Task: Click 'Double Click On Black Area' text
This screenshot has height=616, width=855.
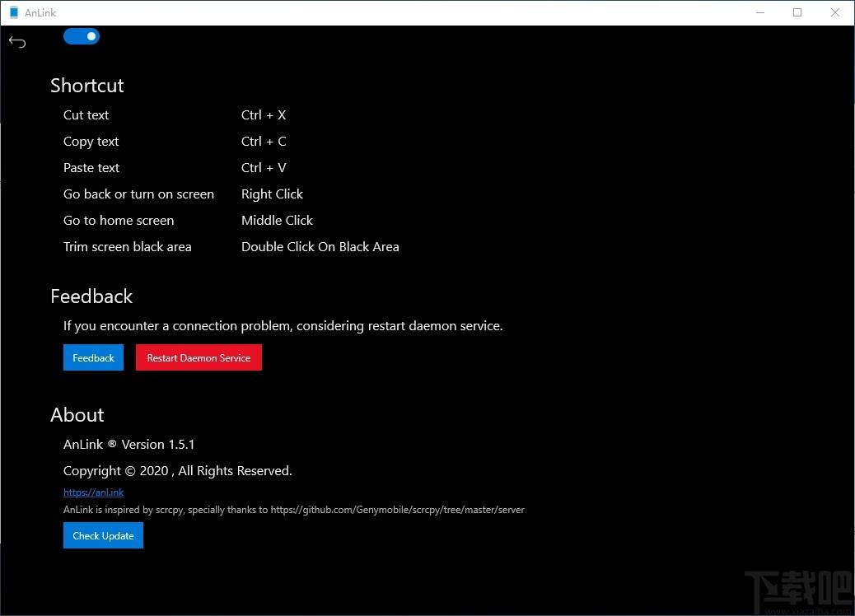Action: point(320,247)
